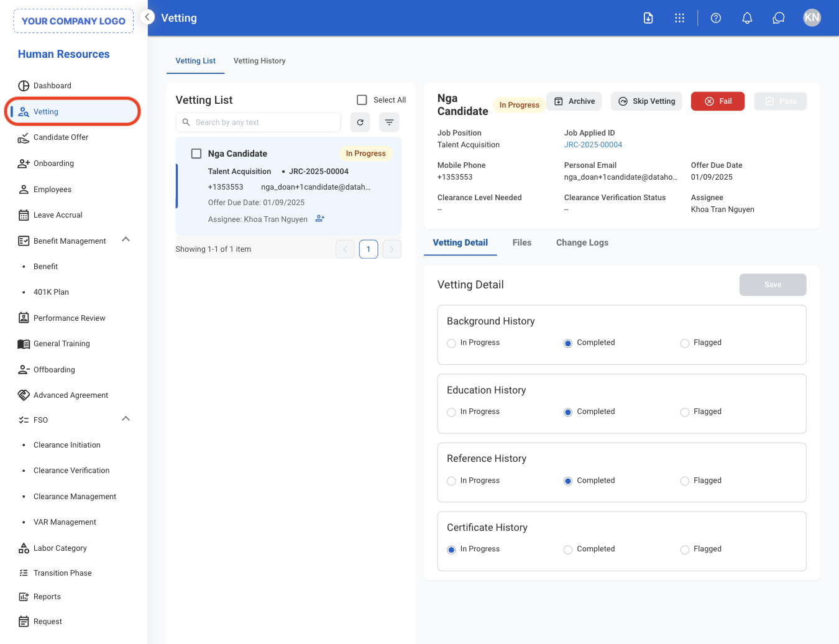Open the Files tab

coord(522,242)
